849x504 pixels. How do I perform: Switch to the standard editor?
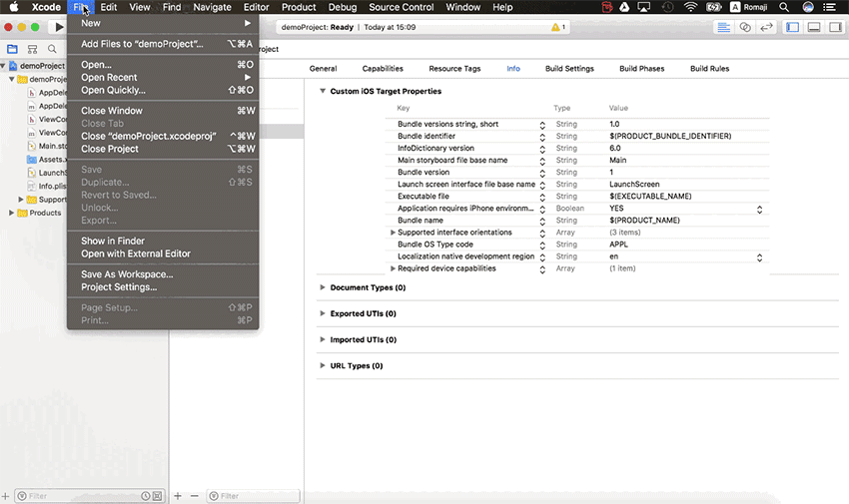(x=723, y=27)
